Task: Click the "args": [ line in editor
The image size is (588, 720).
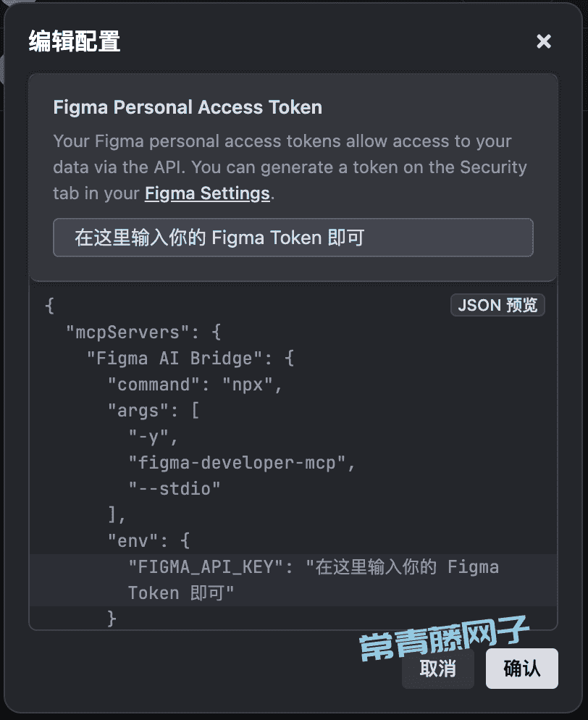Action: click(154, 411)
